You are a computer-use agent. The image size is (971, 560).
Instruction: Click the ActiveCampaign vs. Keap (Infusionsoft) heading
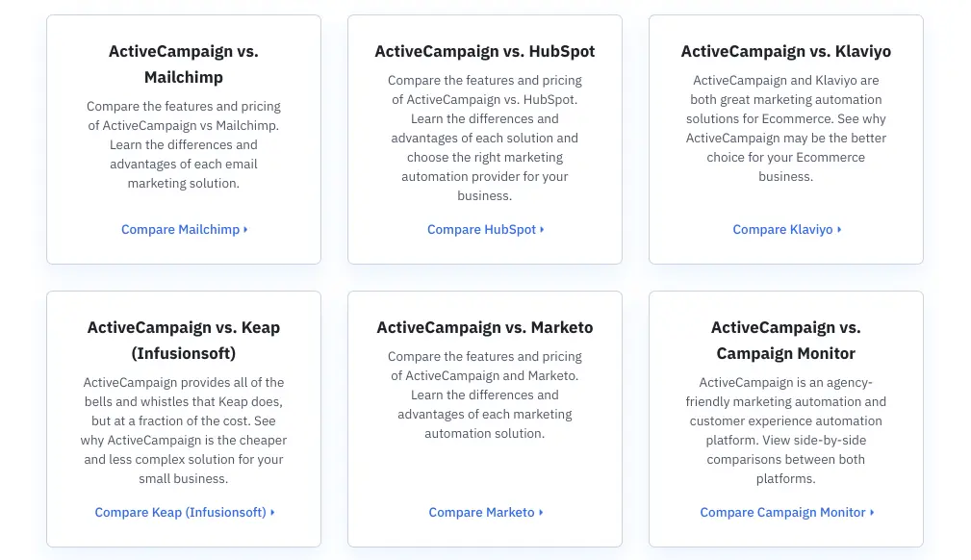tap(183, 340)
